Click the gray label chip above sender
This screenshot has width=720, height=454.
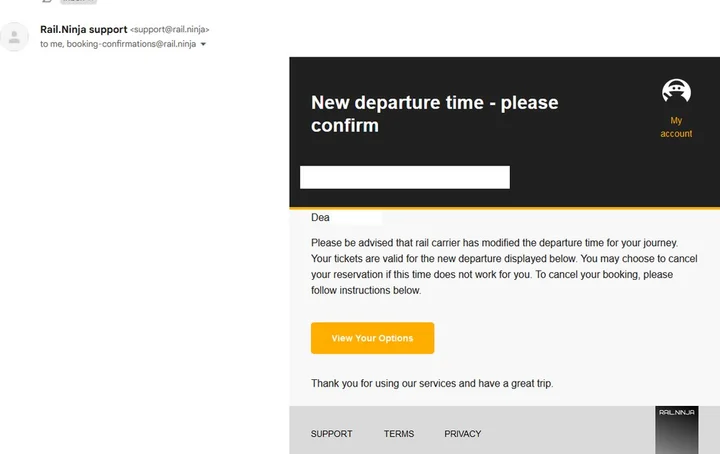click(79, 2)
